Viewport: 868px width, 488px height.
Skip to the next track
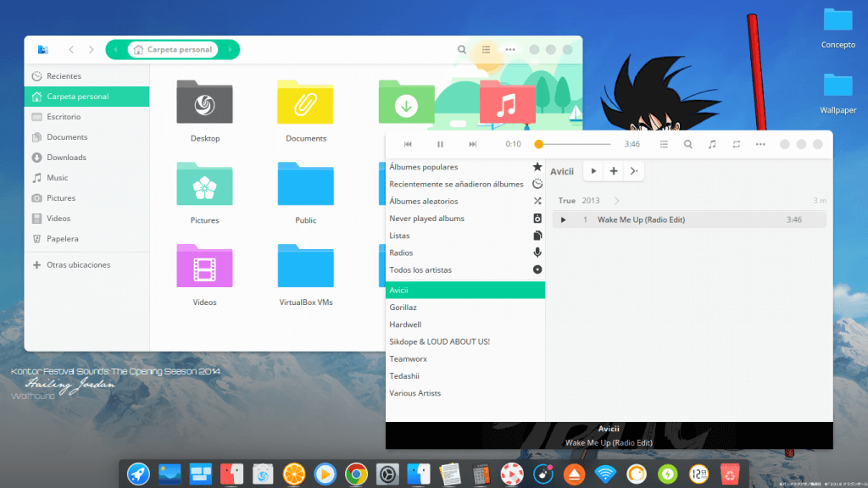click(x=472, y=144)
